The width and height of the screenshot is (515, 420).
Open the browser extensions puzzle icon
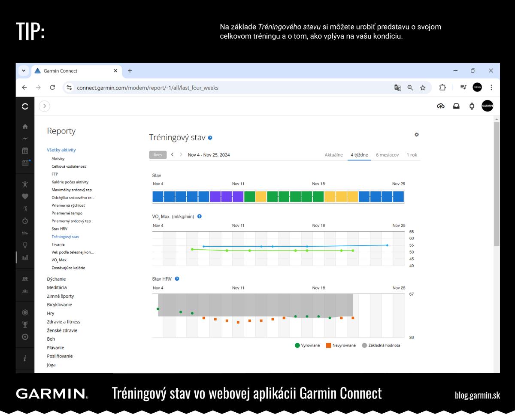[442, 88]
